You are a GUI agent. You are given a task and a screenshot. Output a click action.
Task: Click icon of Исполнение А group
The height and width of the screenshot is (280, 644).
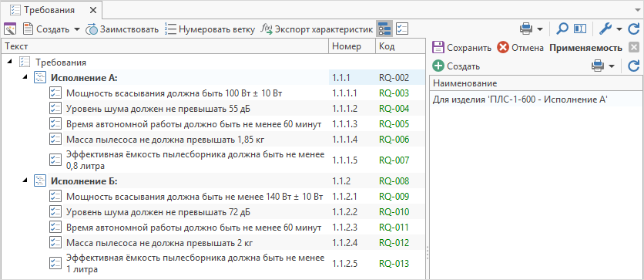pos(40,77)
